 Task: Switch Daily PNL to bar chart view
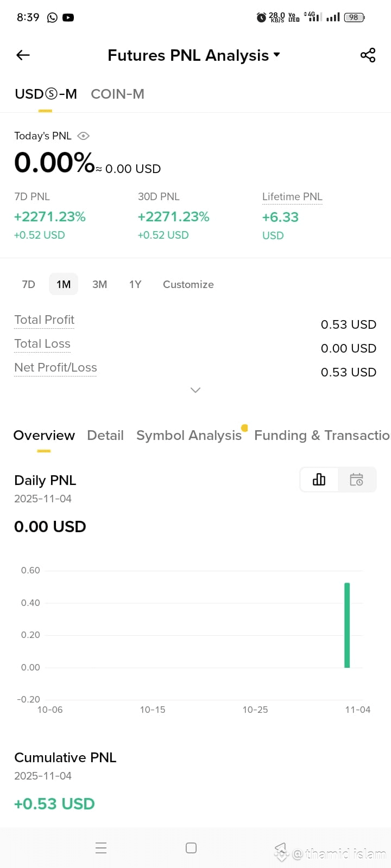(x=319, y=480)
